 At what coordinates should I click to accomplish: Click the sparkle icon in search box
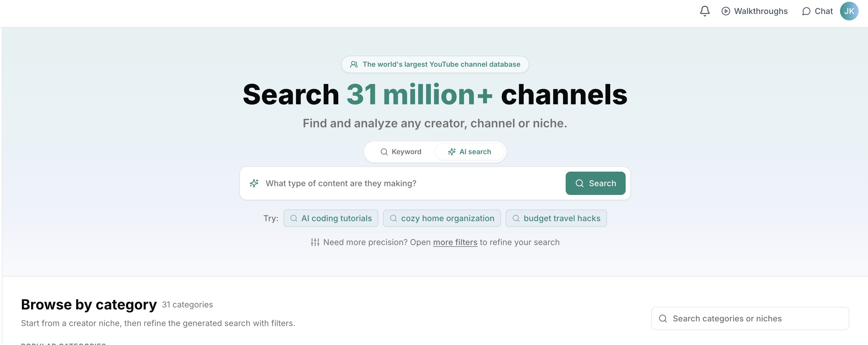[x=254, y=183]
